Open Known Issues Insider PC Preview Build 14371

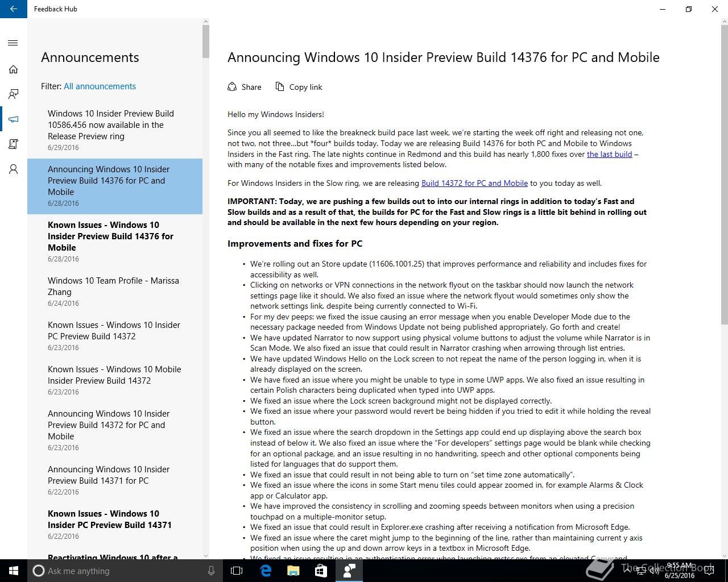115,525
